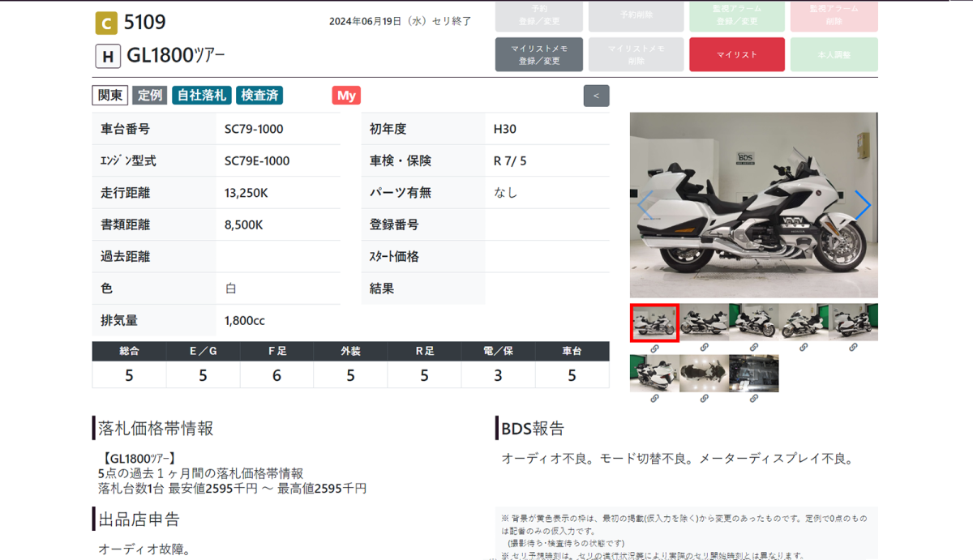Click the large main motorcycle photo
Image resolution: width=973 pixels, height=560 pixels.
(x=754, y=205)
